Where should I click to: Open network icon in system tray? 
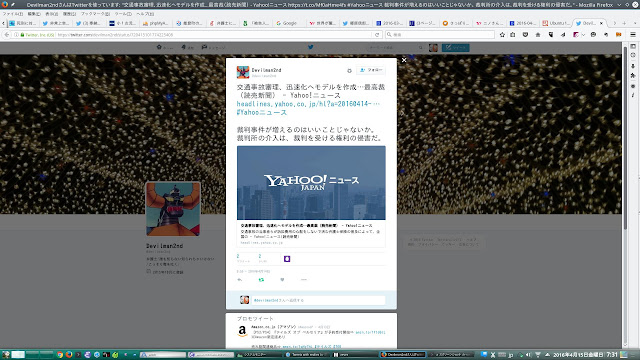[x=538, y=355]
